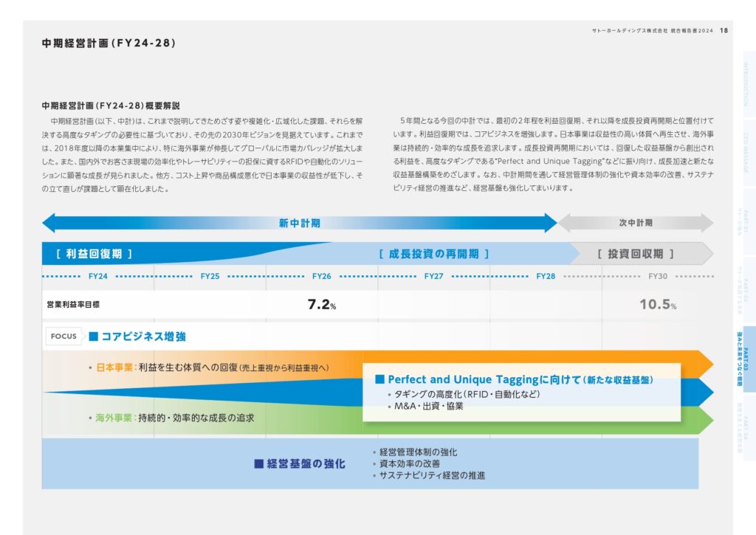Click the bullet サステナビリティ経営の推進
The image size is (756, 535).
pyautogui.click(x=429, y=476)
